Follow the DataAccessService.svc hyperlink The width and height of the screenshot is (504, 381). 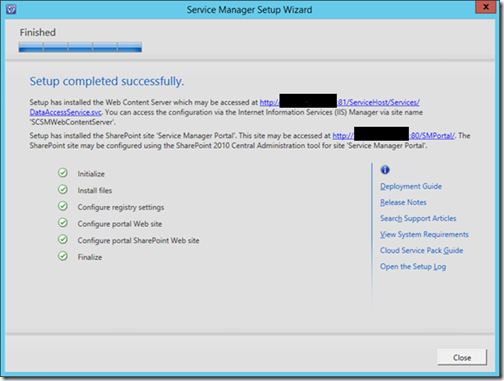[x=65, y=112]
